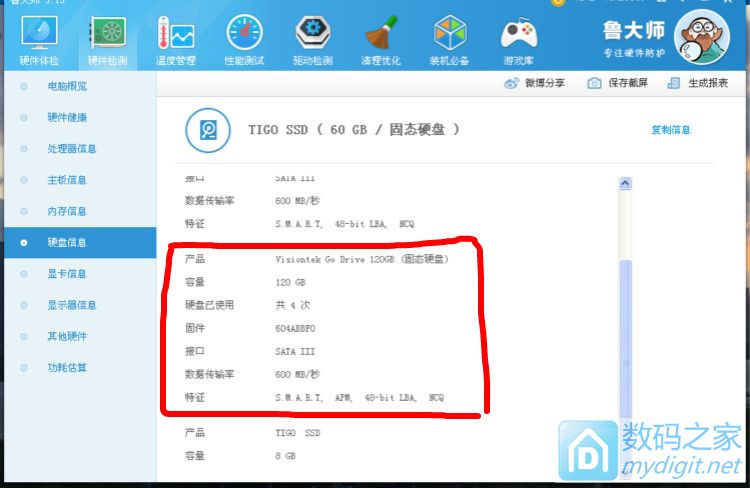Click TIGO SSD product value at bottom

(x=298, y=433)
